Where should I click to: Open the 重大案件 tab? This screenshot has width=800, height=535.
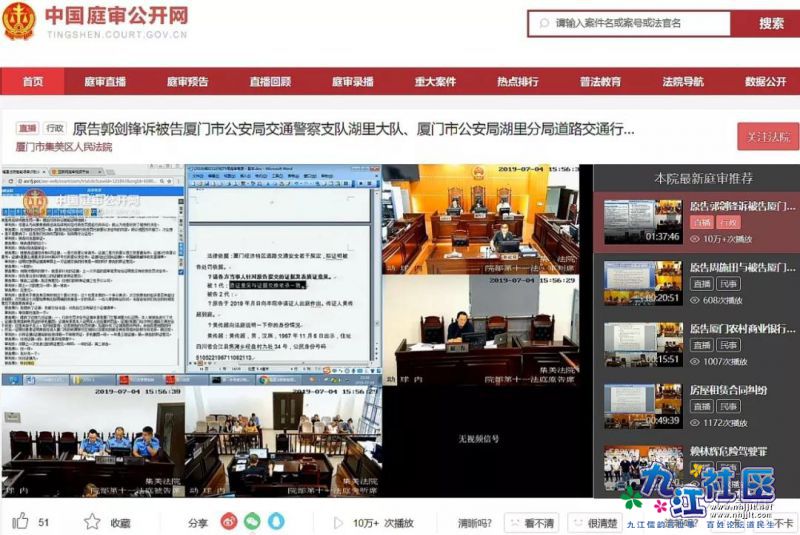coord(435,82)
